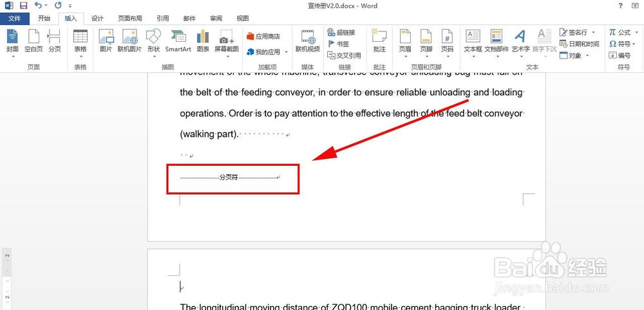This screenshot has width=644, height=310.
Task: Open Word Help question mark
Action: point(620,6)
